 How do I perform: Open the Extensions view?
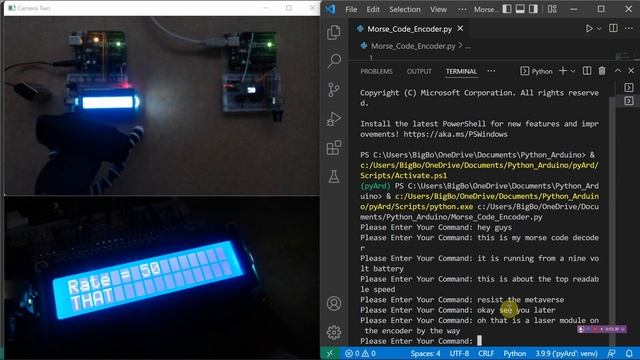point(334,148)
